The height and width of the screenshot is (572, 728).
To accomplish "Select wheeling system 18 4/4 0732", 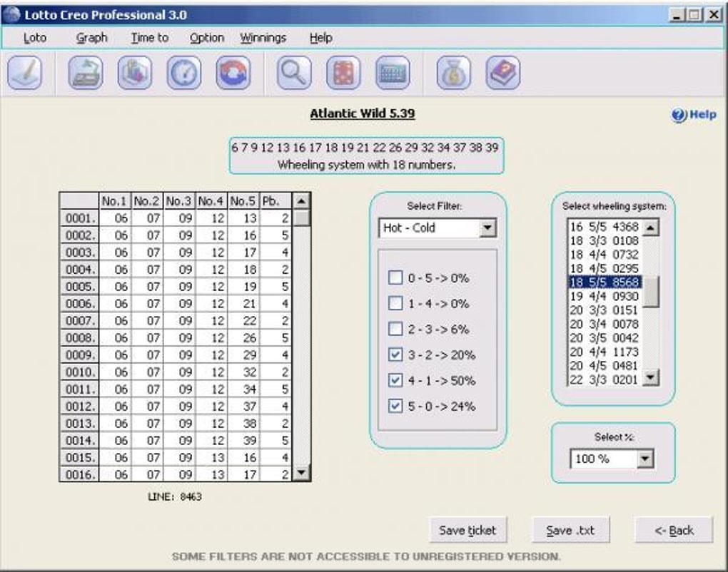I will click(604, 255).
